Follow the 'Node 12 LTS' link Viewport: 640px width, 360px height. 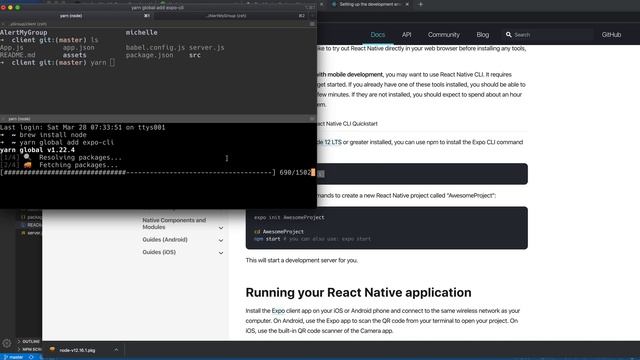pyautogui.click(x=329, y=142)
